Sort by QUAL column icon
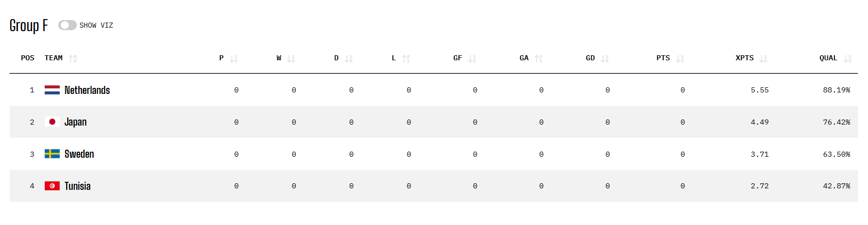Screen dimensions: 868x225 pos(847,58)
